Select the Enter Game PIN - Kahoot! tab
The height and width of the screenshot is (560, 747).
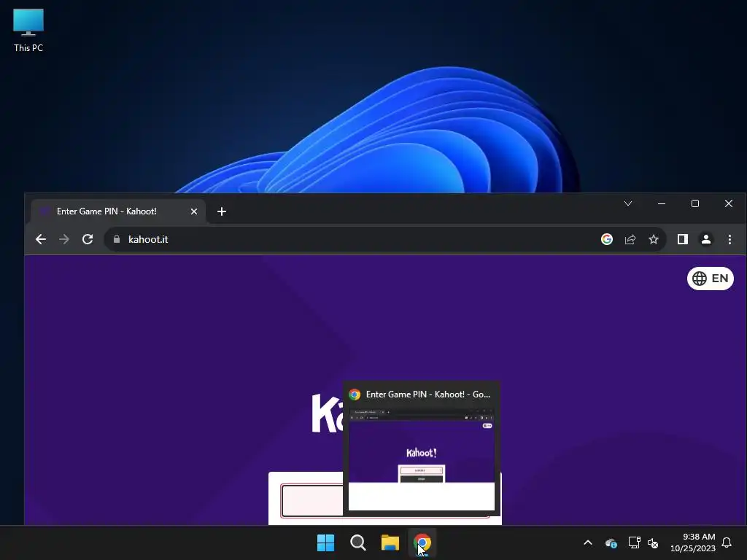118,211
